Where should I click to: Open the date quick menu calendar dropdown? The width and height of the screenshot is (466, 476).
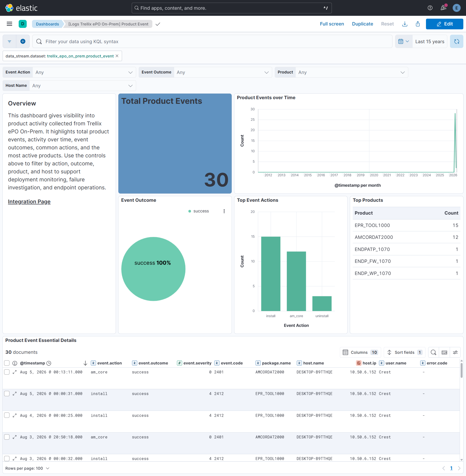point(404,41)
